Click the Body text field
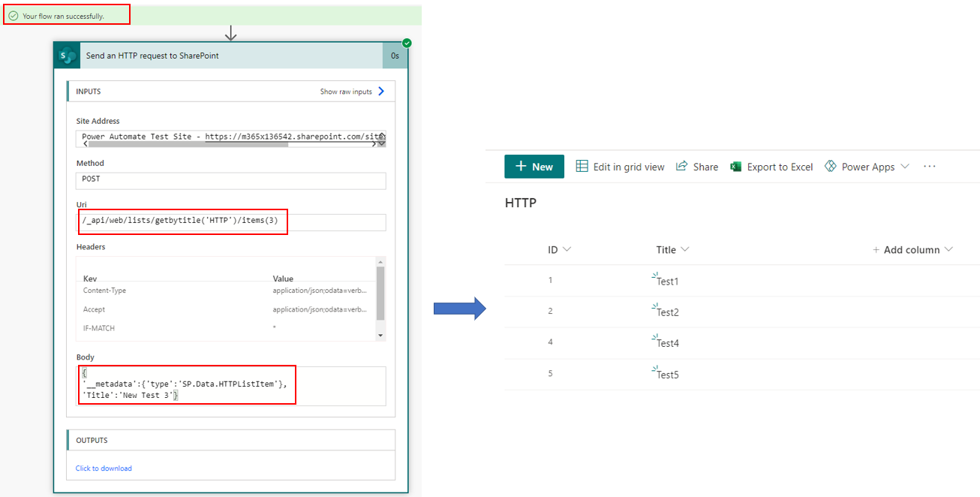Image resolution: width=980 pixels, height=497 pixels. click(x=231, y=386)
